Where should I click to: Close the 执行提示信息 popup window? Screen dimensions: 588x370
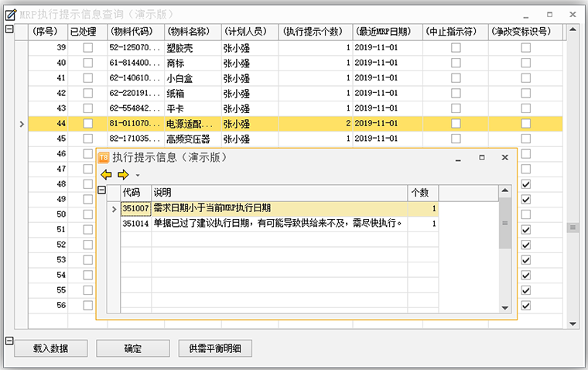point(504,158)
